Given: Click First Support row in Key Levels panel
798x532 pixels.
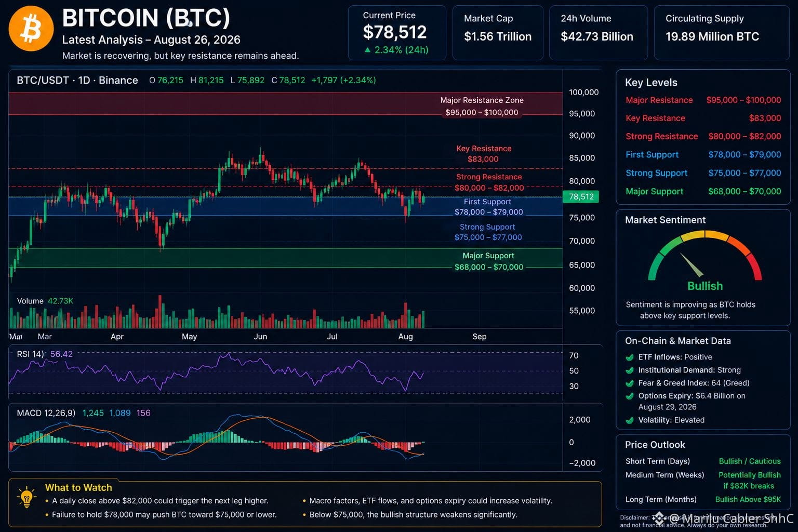Looking at the screenshot, I should coord(703,155).
